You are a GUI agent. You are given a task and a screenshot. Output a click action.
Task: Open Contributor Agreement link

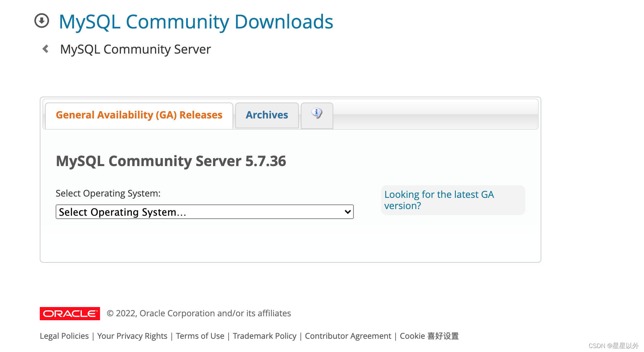[x=348, y=336]
